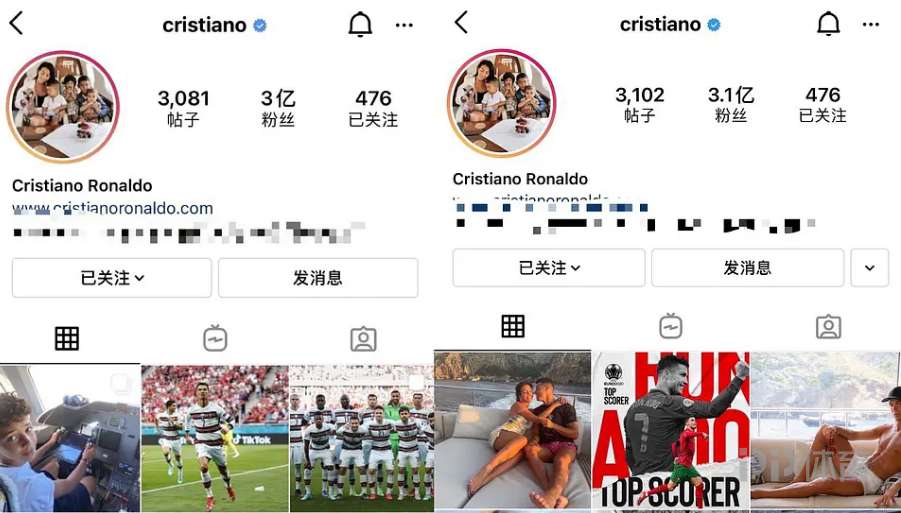901x513 pixels.
Task: Expand 已关注 dropdown on left profile
Action: (112, 278)
